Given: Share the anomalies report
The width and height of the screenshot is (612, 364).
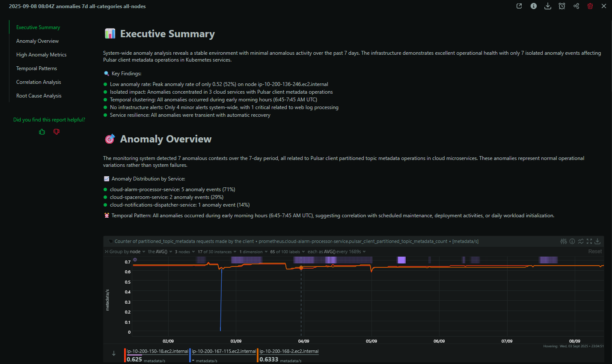Looking at the screenshot, I should coord(576,6).
